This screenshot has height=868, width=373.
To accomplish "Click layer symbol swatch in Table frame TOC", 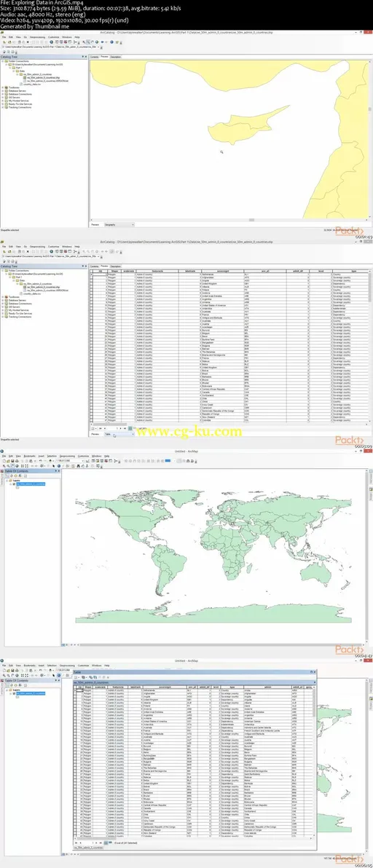I will pyautogui.click(x=17, y=697).
